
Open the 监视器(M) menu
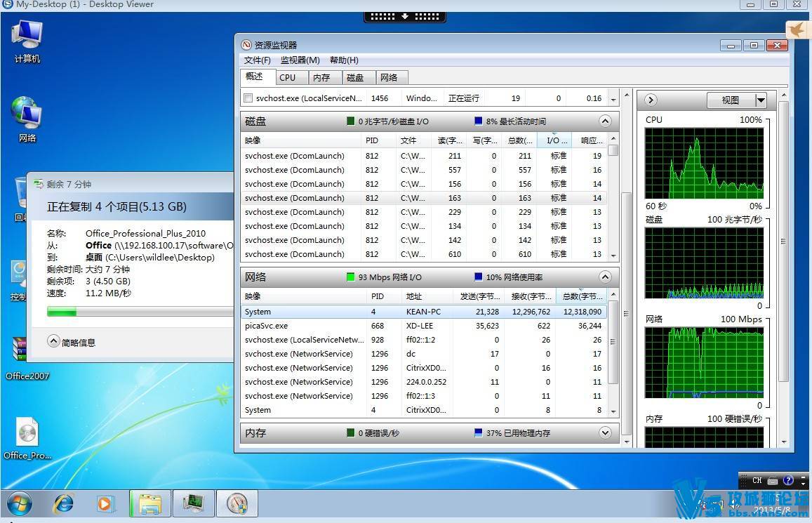[300, 60]
